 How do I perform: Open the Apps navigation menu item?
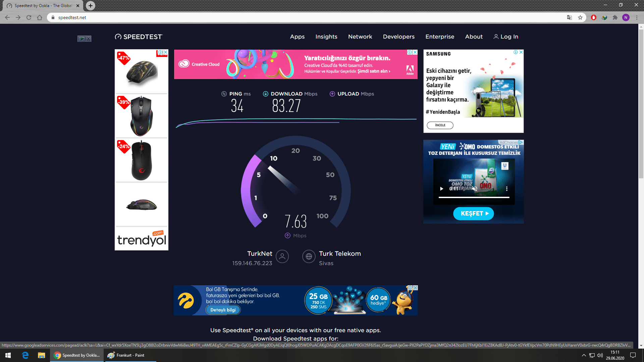[x=297, y=37]
